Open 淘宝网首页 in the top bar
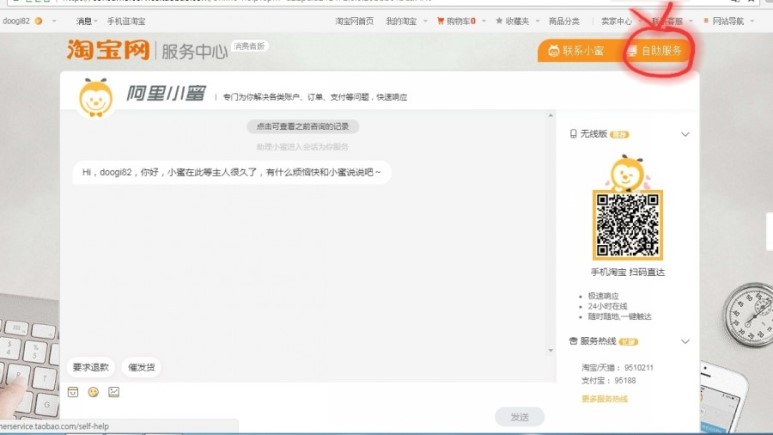Viewport: 773px width, 435px height. tap(354, 21)
